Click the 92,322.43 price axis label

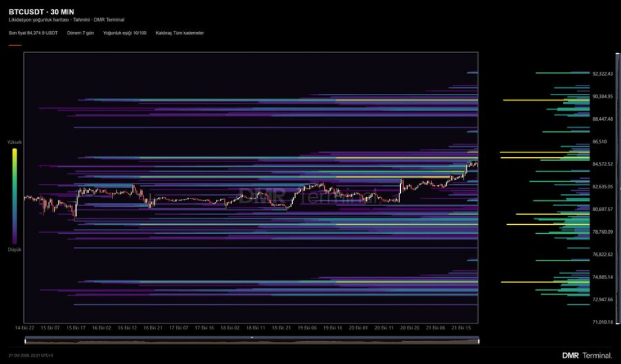[602, 74]
